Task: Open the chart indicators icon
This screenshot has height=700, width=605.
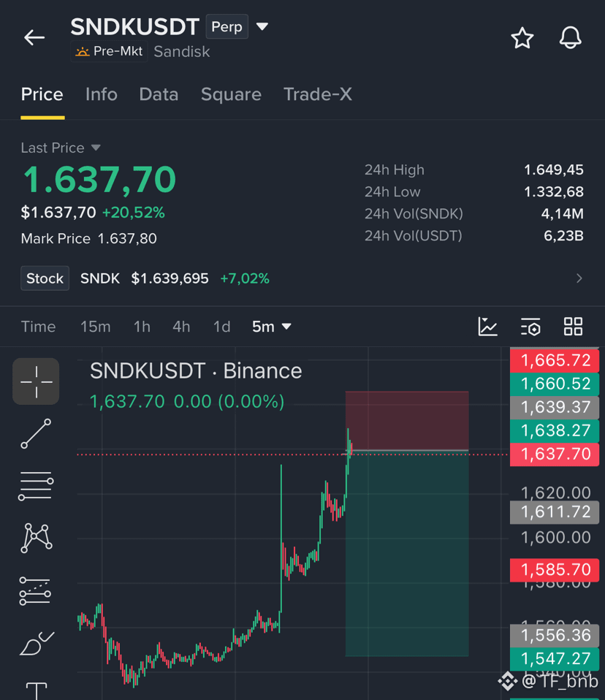Action: point(487,327)
